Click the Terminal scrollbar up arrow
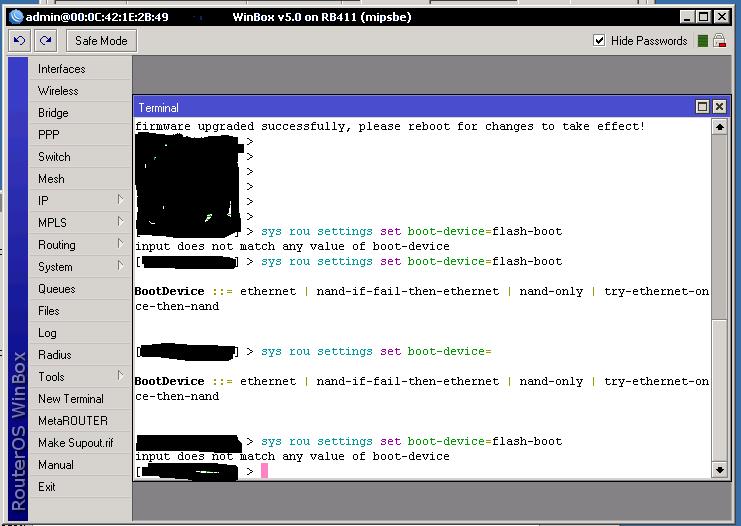 [719, 127]
